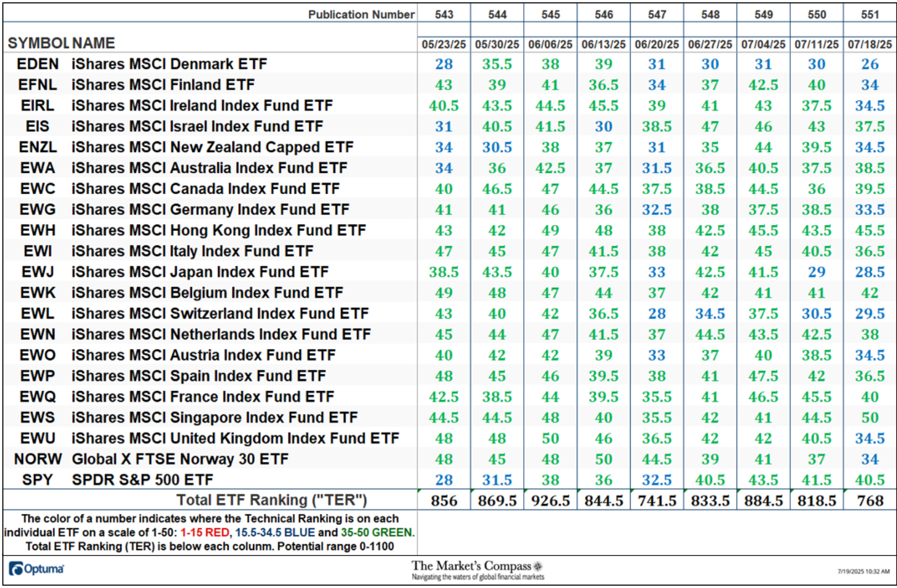Click iShares MSCI Finland ETF name
Viewport: 897px width, 588px height.
pyautogui.click(x=163, y=85)
